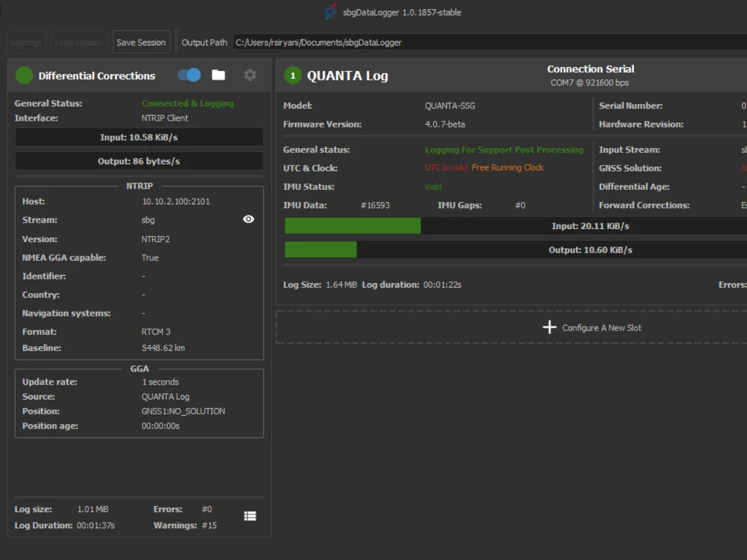Click the plus icon to add slot
Screen dimensions: 747x560
click(549, 327)
